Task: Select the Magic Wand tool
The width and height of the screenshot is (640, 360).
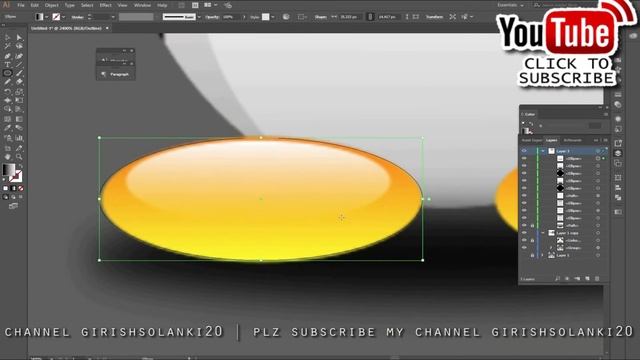Action: tap(7, 46)
